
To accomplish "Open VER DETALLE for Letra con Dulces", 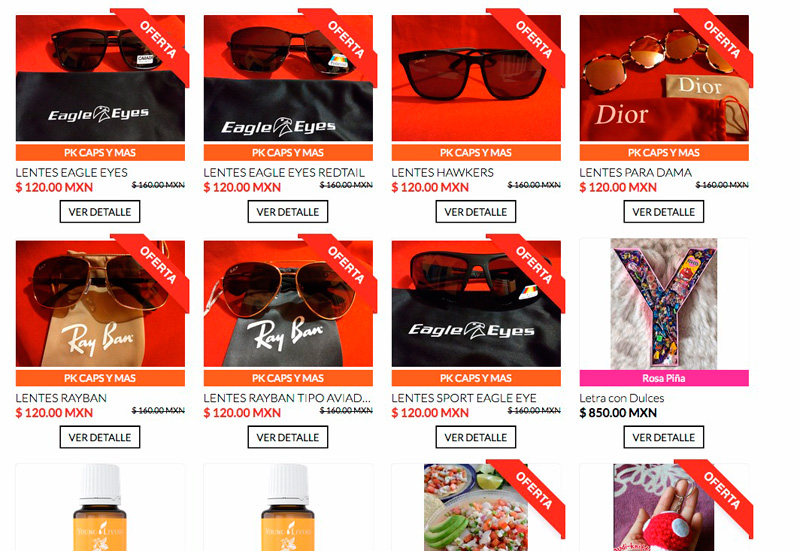I will click(x=663, y=437).
